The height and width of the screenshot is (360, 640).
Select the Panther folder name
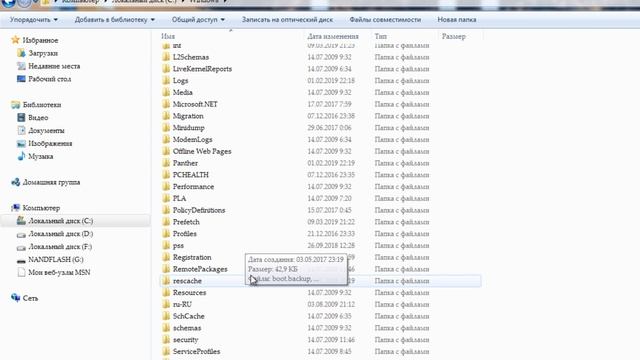point(185,163)
